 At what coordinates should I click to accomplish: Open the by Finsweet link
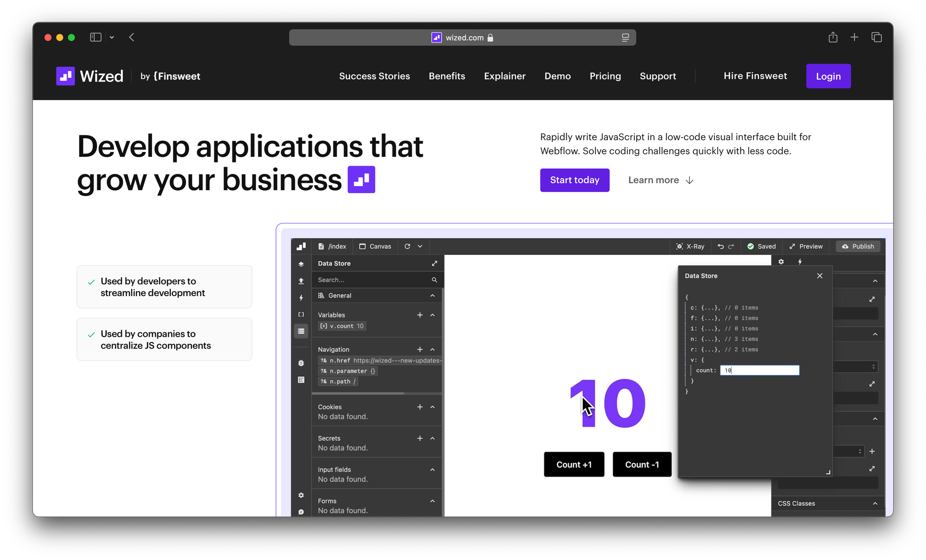click(170, 76)
